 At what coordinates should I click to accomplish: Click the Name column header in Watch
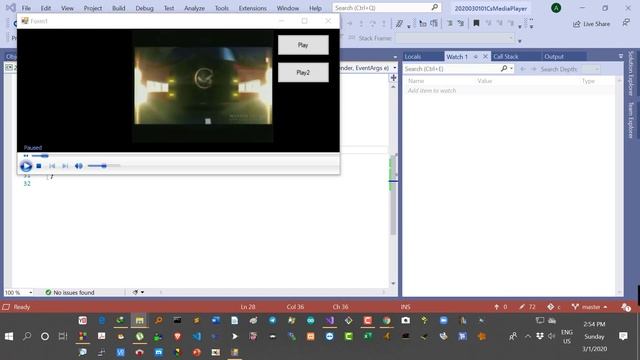[416, 81]
